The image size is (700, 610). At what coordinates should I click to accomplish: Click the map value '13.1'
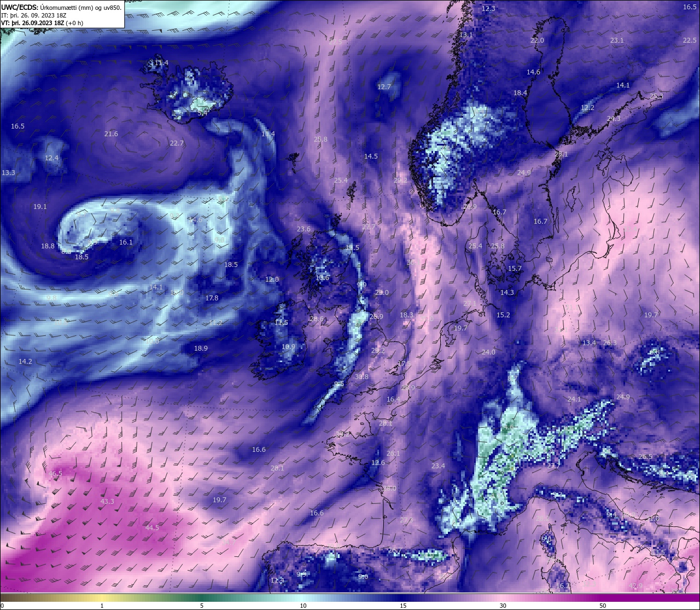465,34
